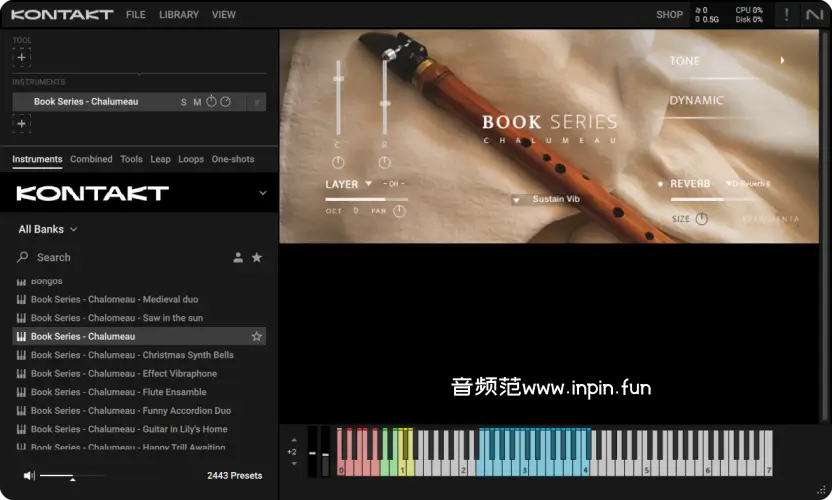Open the LIBRARY menu
The height and width of the screenshot is (500, 832).
[x=179, y=15]
